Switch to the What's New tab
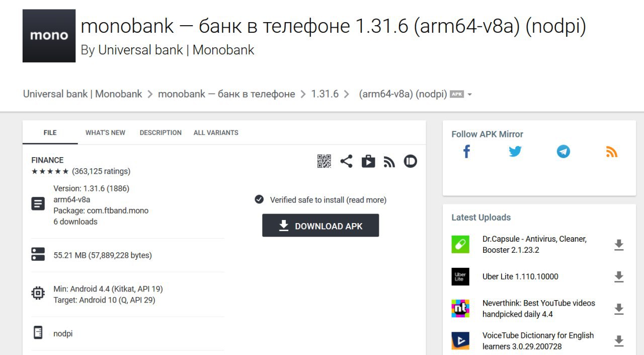Image resolution: width=644 pixels, height=355 pixels. tap(105, 133)
